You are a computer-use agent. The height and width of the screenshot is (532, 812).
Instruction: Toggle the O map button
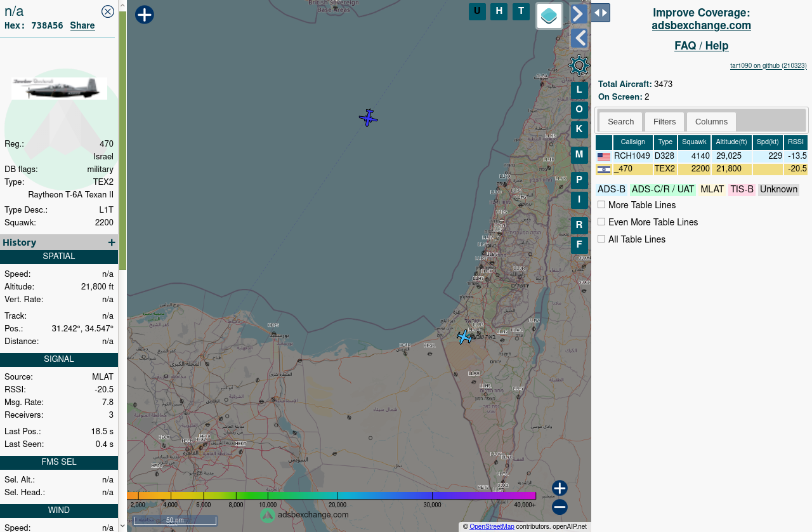579,110
